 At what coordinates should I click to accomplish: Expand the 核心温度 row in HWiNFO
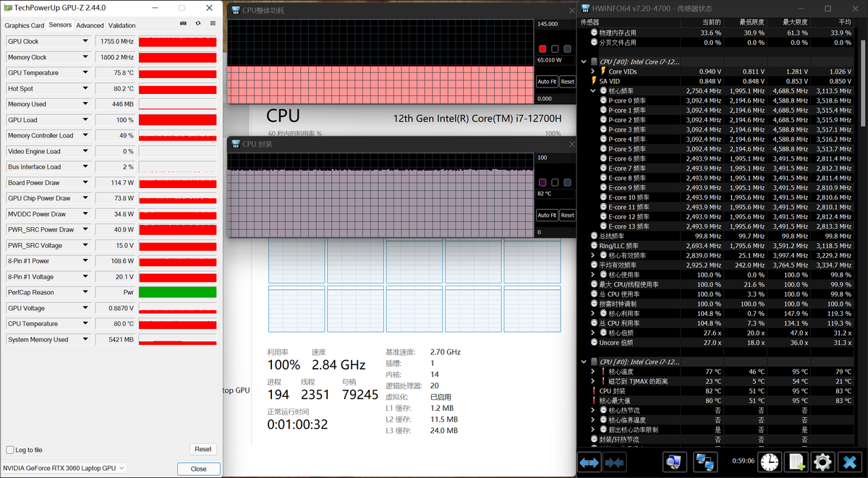coord(594,371)
